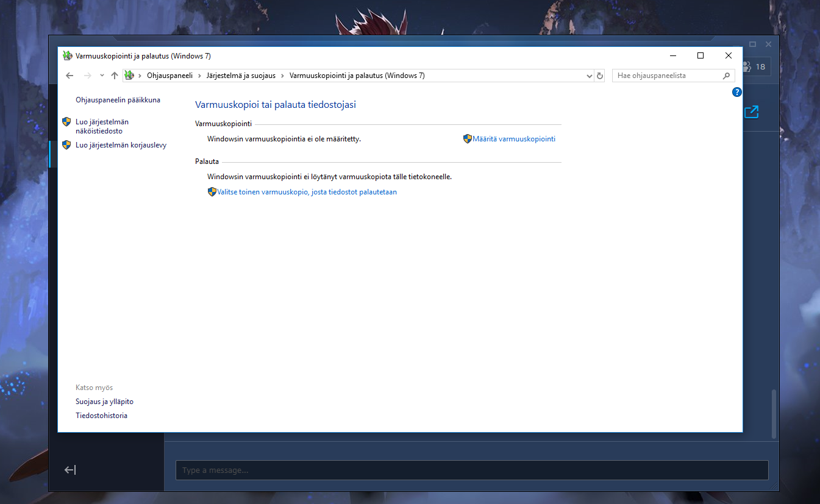Screen dimensions: 820x504
Task: Expand chevron after Ohjauspaneeli breadcrumb
Action: 199,76
